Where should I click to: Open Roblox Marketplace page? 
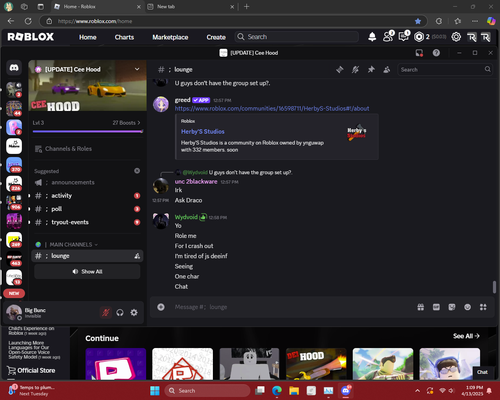170,37
